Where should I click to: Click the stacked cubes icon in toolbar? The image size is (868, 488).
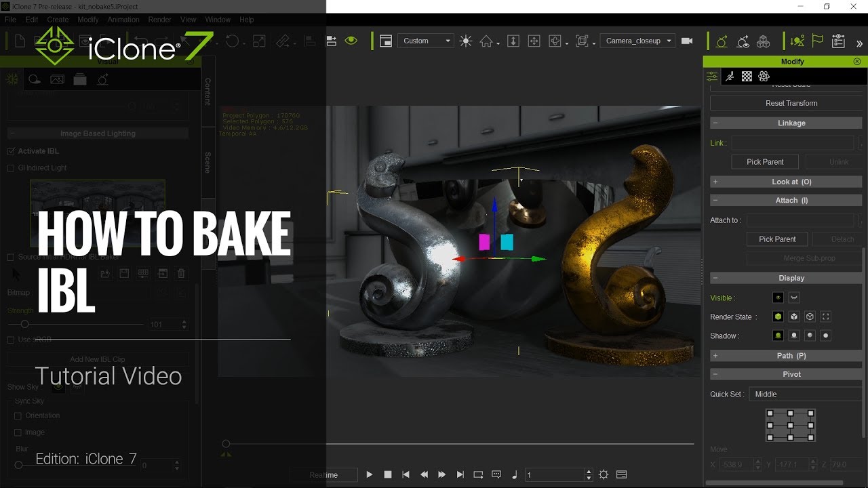point(764,41)
